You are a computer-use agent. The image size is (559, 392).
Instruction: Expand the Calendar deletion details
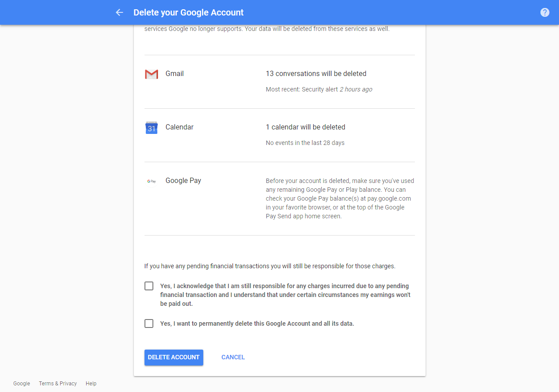click(305, 127)
